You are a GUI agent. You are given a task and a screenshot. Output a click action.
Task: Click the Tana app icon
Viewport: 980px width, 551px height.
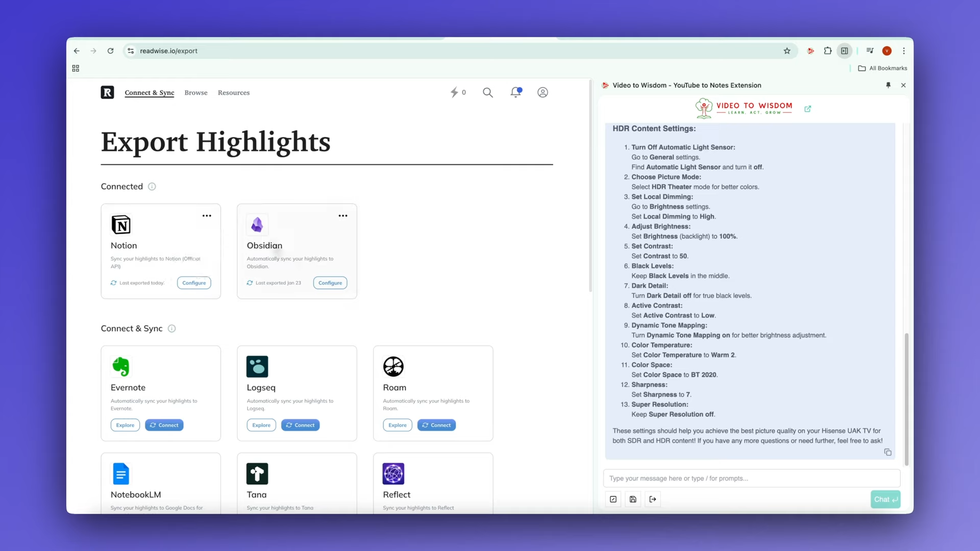point(257,473)
